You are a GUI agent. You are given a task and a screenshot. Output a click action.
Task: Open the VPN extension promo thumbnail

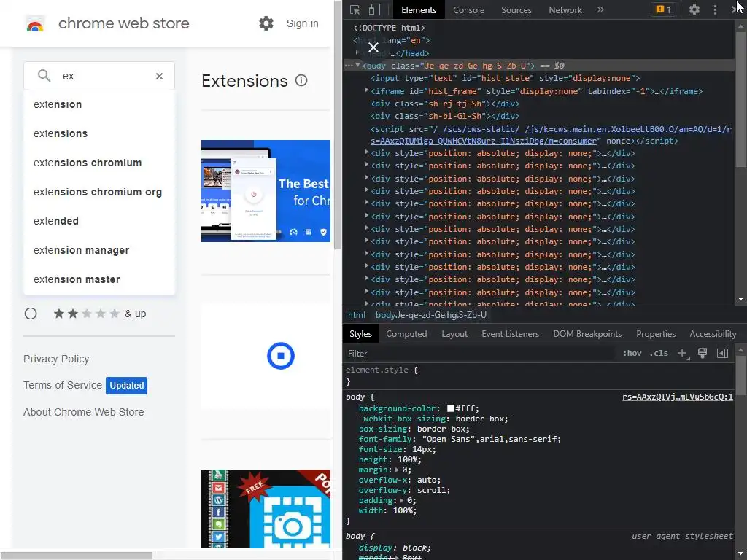pos(266,191)
